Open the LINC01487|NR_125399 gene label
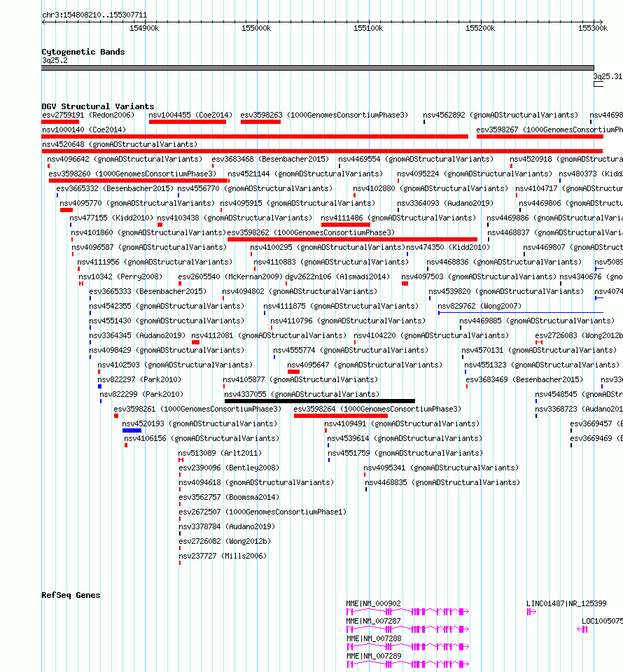 [566, 603]
